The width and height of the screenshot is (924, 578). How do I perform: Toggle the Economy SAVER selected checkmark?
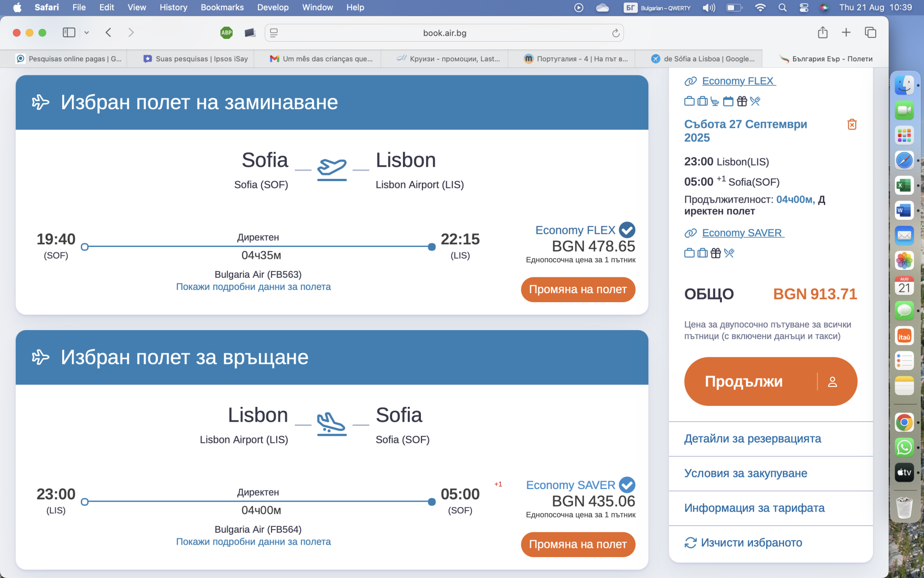coord(627,485)
